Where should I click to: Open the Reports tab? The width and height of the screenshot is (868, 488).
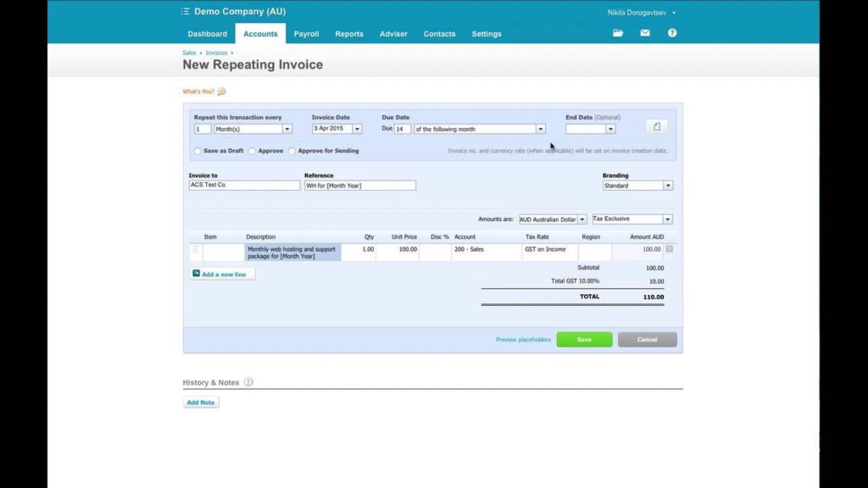(x=348, y=34)
